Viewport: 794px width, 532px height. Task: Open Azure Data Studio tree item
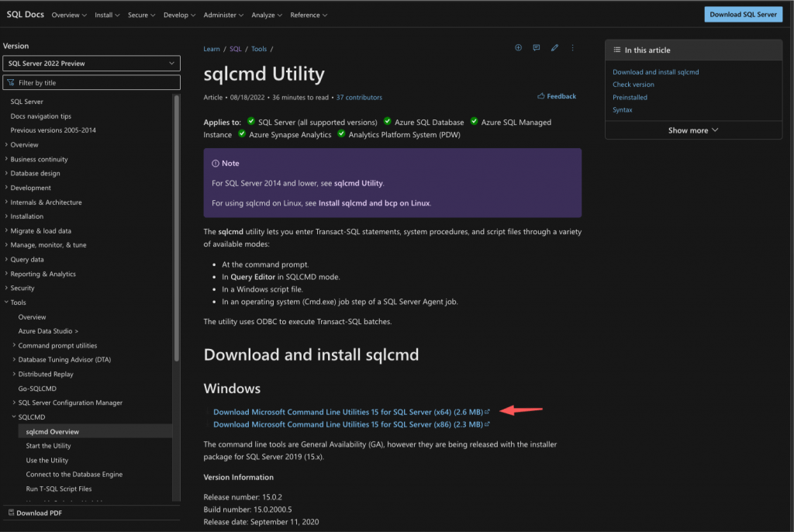tap(48, 331)
